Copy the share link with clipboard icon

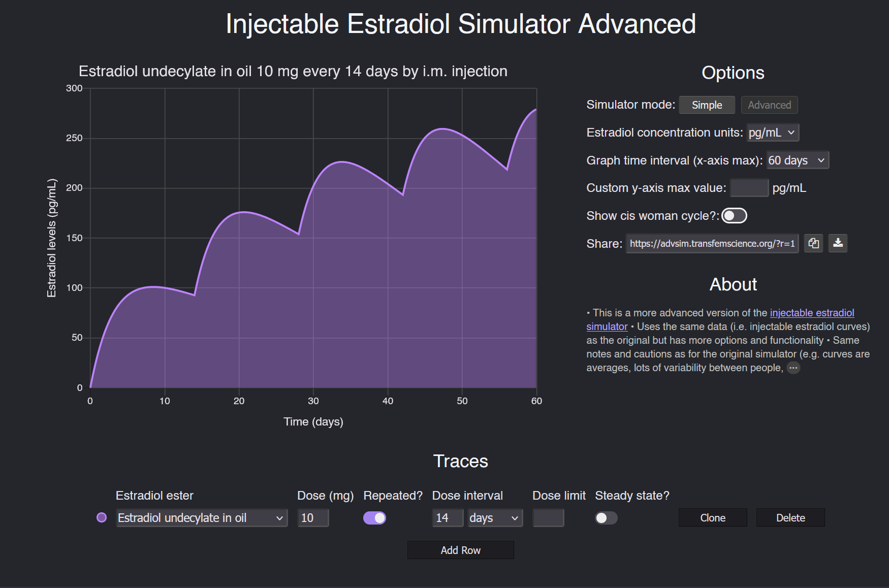coord(813,243)
